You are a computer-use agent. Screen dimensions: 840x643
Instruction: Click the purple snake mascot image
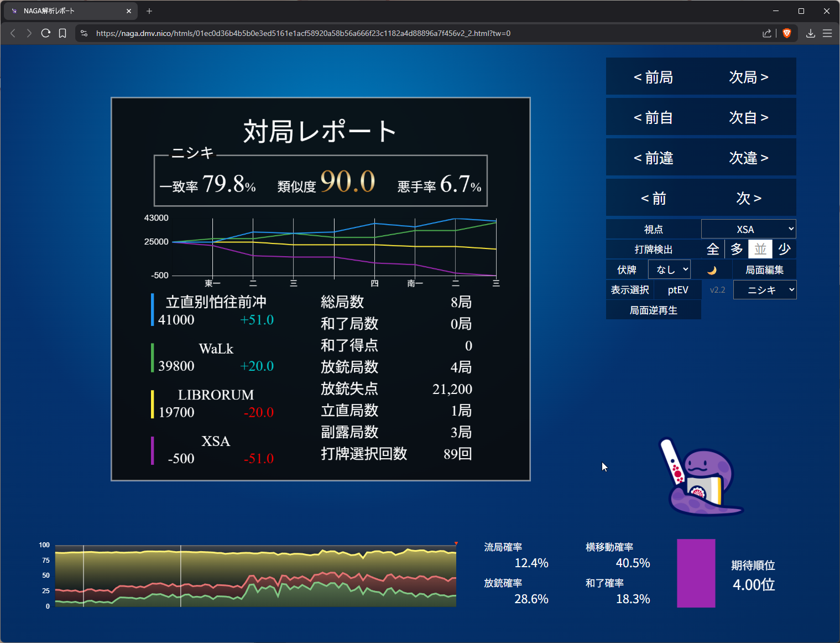(x=700, y=478)
